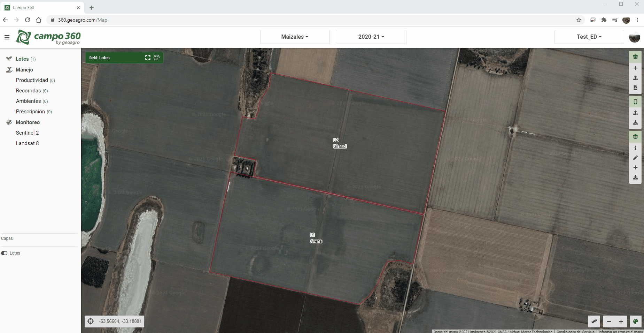Open the user avatar at top right
This screenshot has height=333, width=644.
point(635,37)
